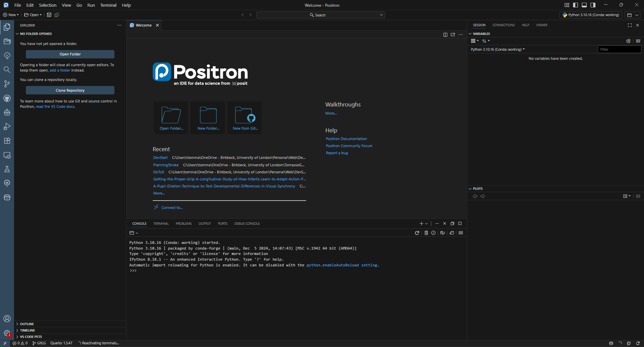Expand the Outline section
644x347 pixels.
point(27,324)
